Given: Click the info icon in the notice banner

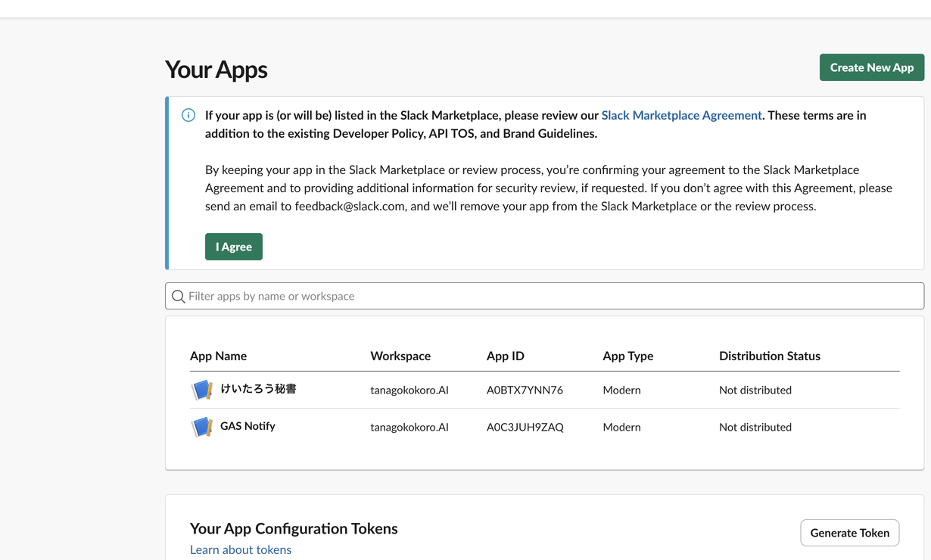Looking at the screenshot, I should (x=188, y=115).
